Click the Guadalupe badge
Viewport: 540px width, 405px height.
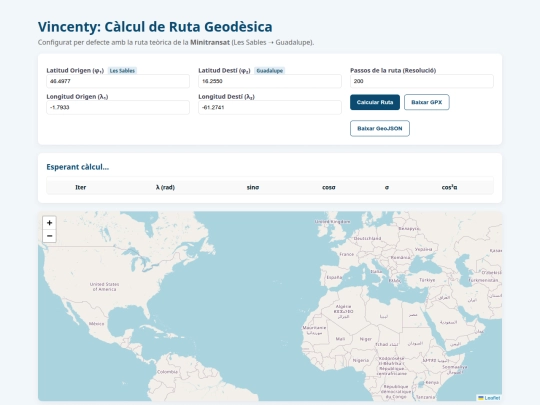(x=270, y=71)
